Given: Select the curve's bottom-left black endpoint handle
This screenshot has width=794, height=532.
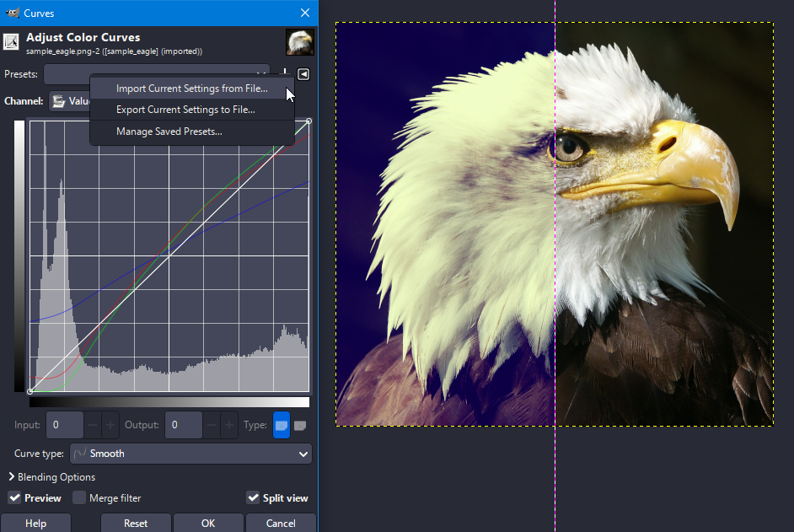Looking at the screenshot, I should [x=30, y=391].
